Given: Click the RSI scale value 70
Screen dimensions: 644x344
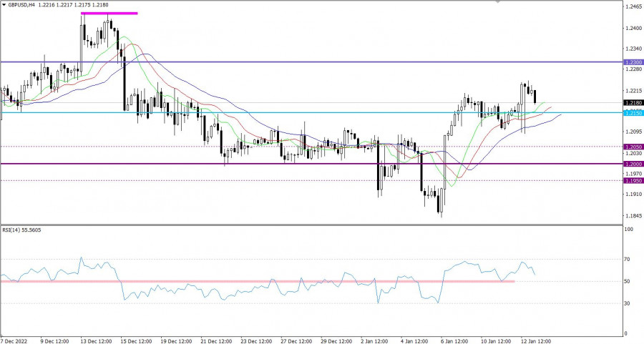Looking at the screenshot, I should (628, 259).
